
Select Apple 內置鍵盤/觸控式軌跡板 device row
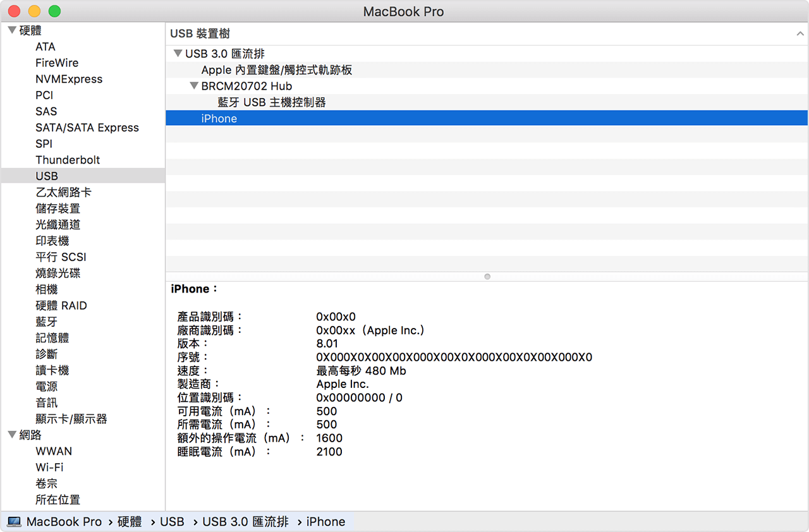(487, 70)
